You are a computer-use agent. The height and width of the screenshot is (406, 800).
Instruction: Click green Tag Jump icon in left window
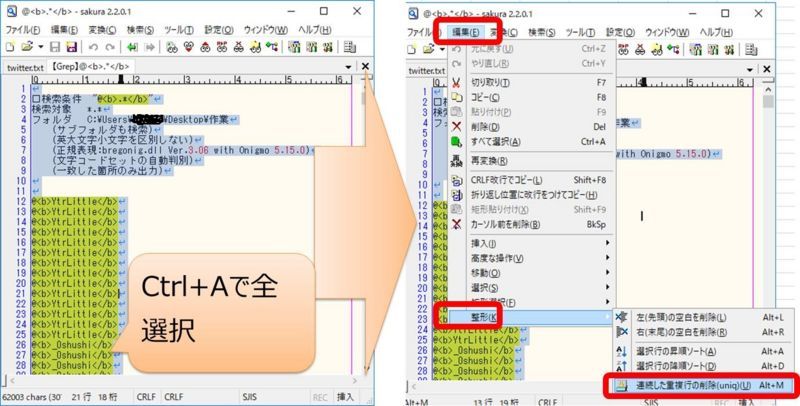[132, 47]
